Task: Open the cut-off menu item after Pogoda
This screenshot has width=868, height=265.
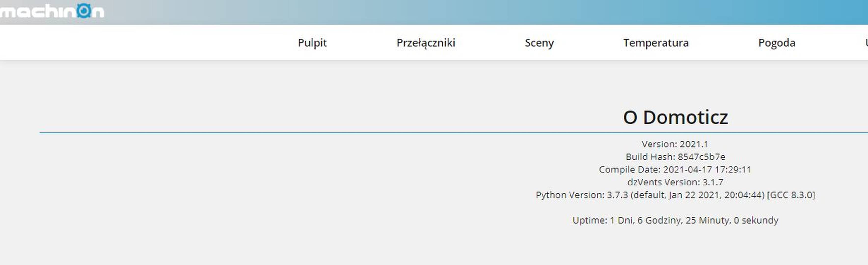Action: point(866,43)
